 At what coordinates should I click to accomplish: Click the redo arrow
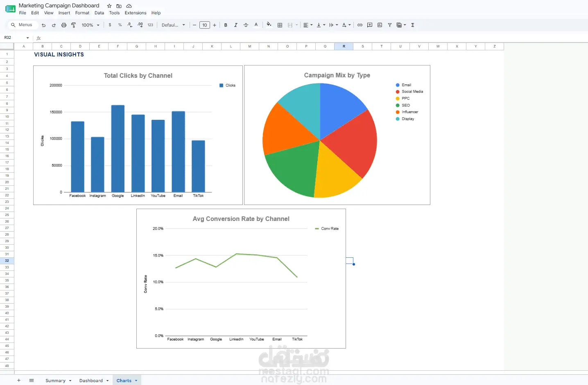point(54,25)
